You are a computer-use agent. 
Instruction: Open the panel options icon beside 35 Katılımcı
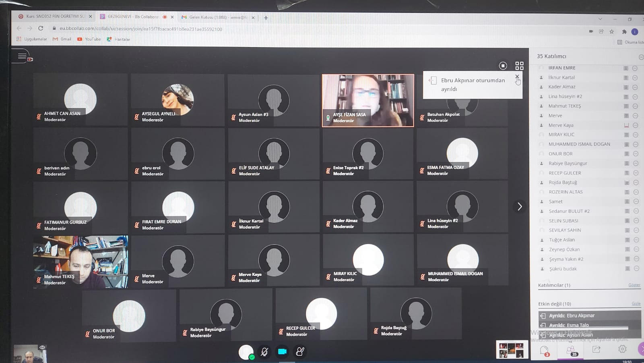coord(641,57)
